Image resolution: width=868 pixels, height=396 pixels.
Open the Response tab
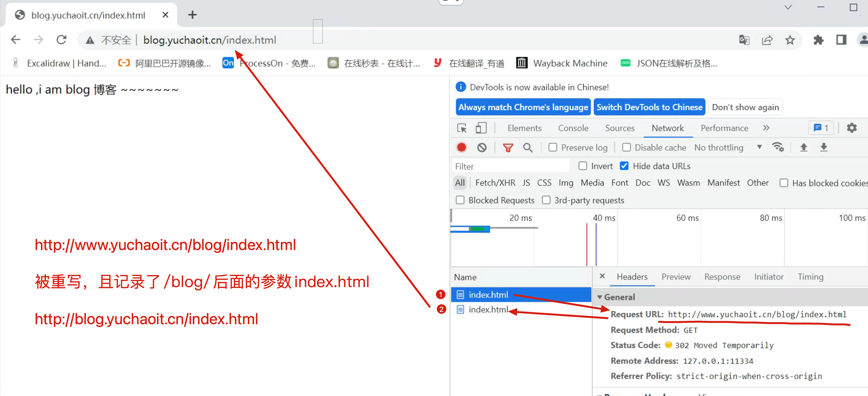[x=722, y=277]
